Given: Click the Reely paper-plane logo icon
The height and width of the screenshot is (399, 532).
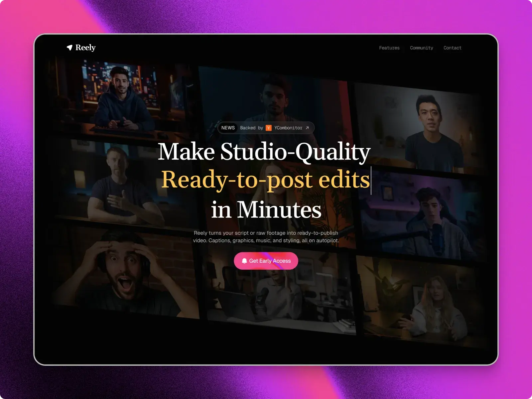Looking at the screenshot, I should tap(69, 48).
